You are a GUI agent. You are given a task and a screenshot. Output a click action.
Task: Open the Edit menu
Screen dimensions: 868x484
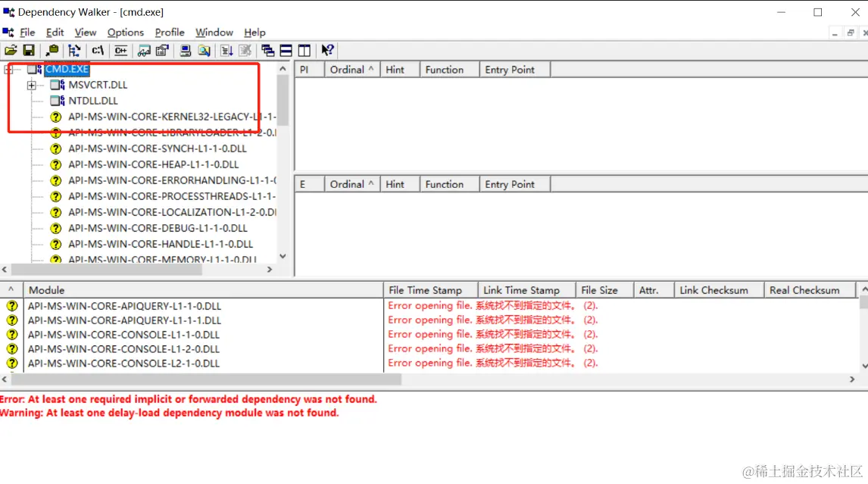click(55, 32)
